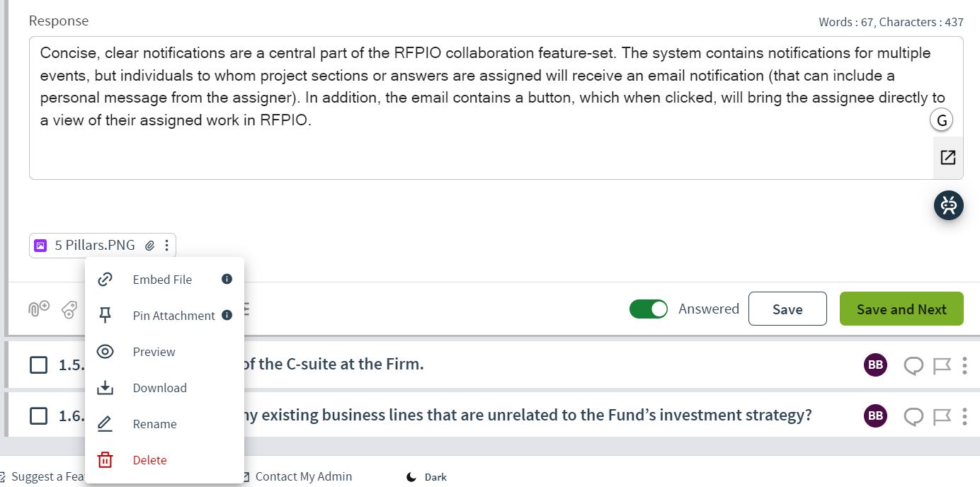The image size is (980, 487).
Task: Click info icon next to Embed File
Action: point(227,279)
